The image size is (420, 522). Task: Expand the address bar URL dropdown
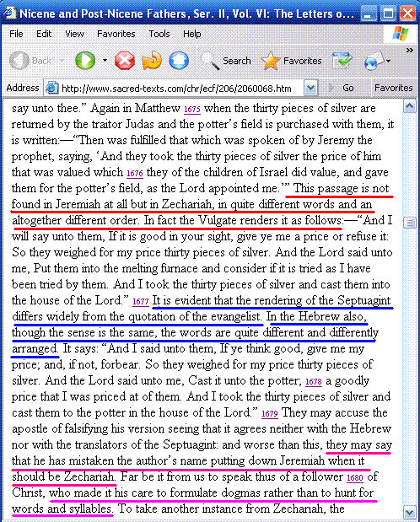[310, 88]
